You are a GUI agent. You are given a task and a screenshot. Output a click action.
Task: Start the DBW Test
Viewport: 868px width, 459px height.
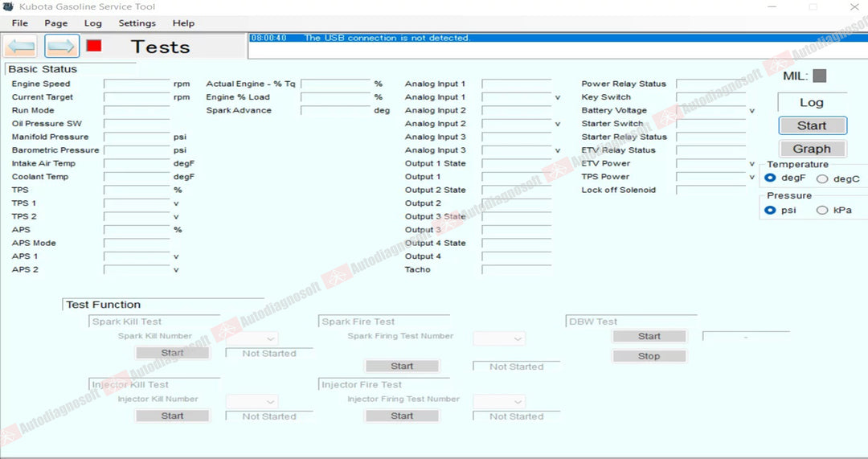(649, 336)
